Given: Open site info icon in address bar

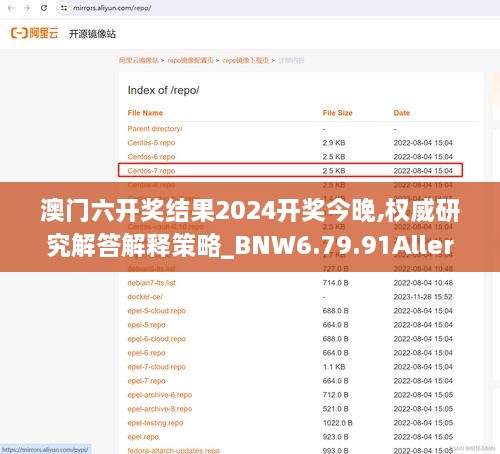Looking at the screenshot, I should pyautogui.click(x=64, y=8).
